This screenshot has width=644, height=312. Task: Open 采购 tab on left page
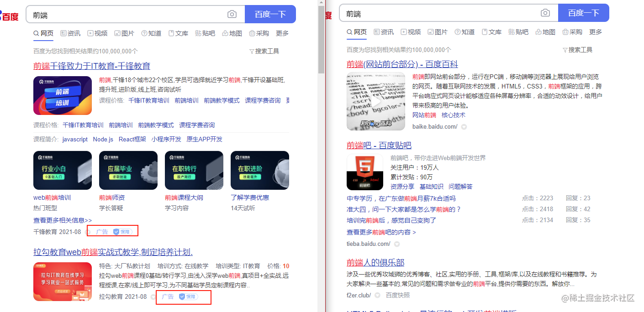[259, 33]
